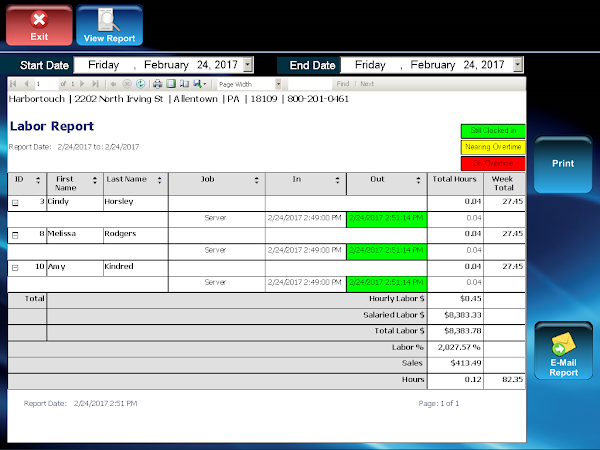600x450 pixels.
Task: Click the Total Hours column header
Action: pos(455,184)
